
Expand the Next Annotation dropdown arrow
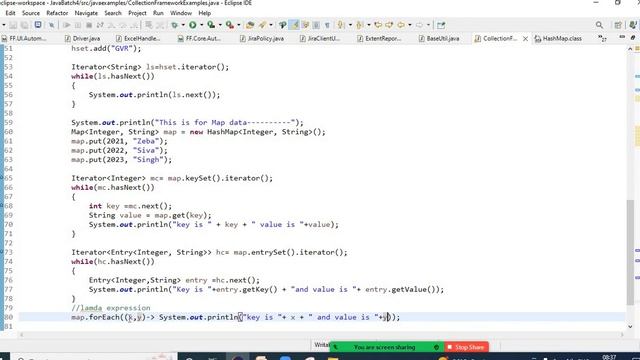[350, 25]
